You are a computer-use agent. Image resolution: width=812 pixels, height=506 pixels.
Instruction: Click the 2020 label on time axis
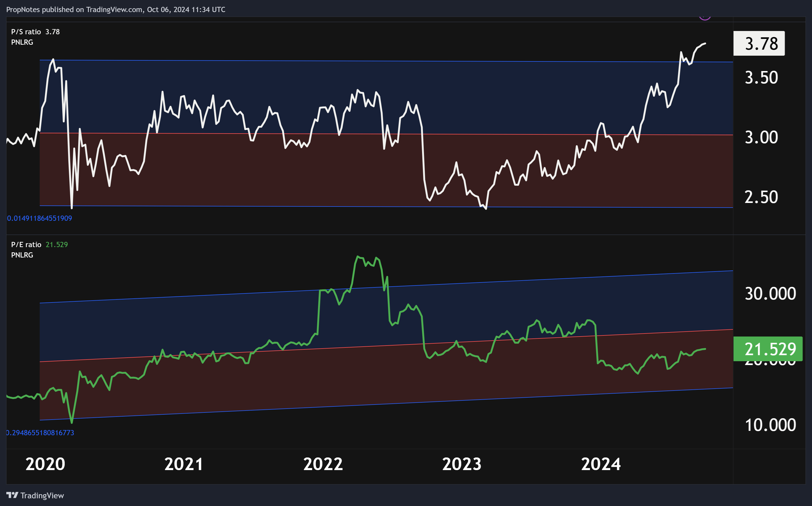[x=45, y=464]
